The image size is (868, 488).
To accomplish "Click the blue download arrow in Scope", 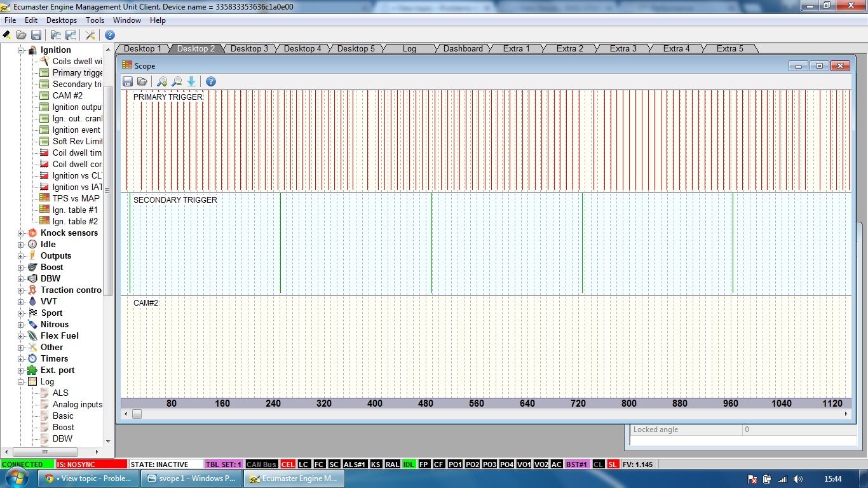I will click(x=191, y=81).
